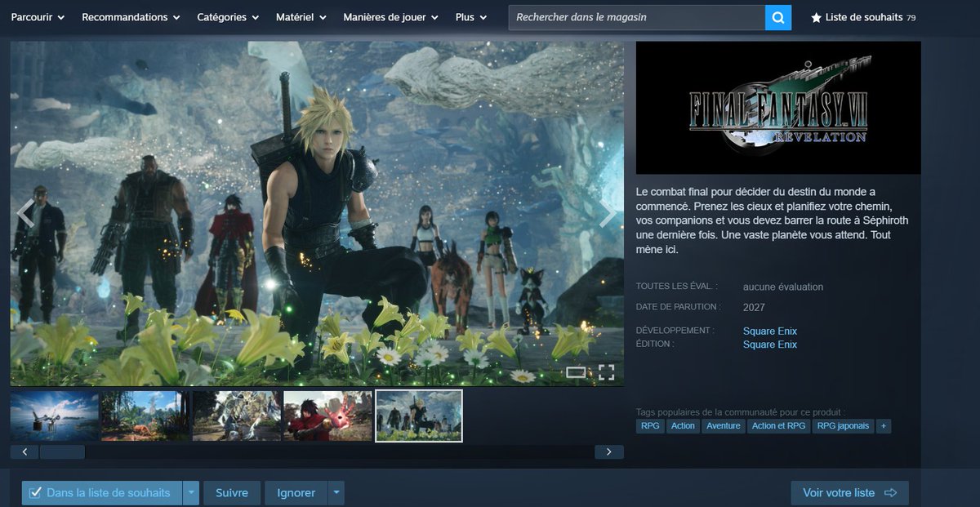
Task: Open Square Enix publisher link
Action: (770, 345)
